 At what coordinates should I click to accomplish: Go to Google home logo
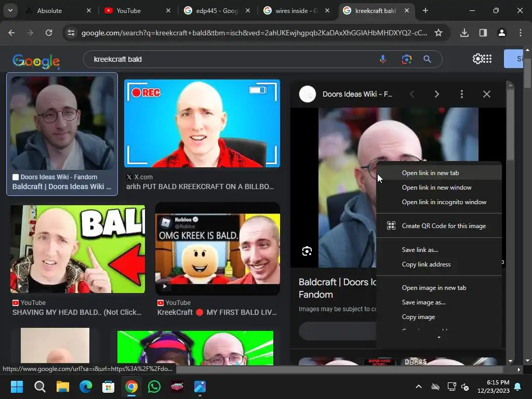(36, 61)
